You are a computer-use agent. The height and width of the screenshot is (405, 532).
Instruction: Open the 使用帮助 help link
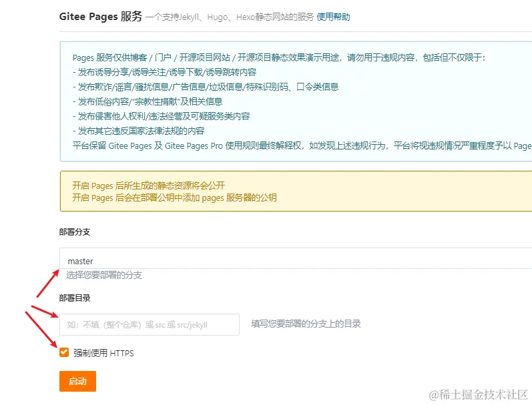tap(333, 17)
